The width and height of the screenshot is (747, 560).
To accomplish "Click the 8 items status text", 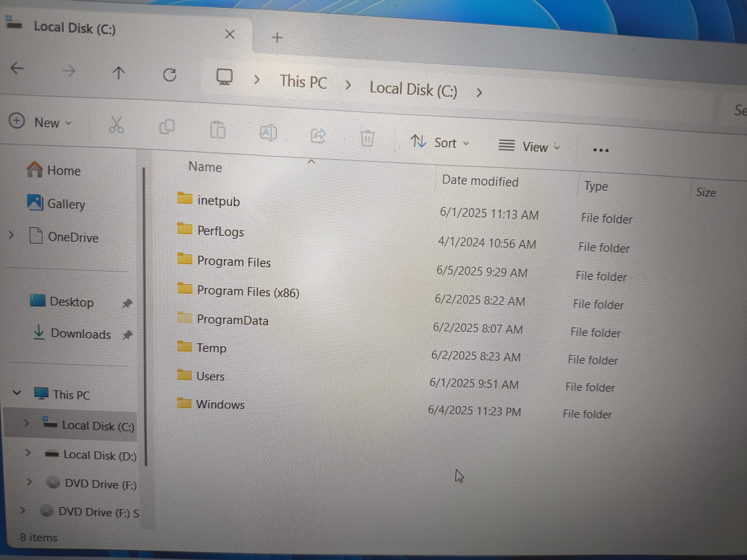I will [x=39, y=537].
